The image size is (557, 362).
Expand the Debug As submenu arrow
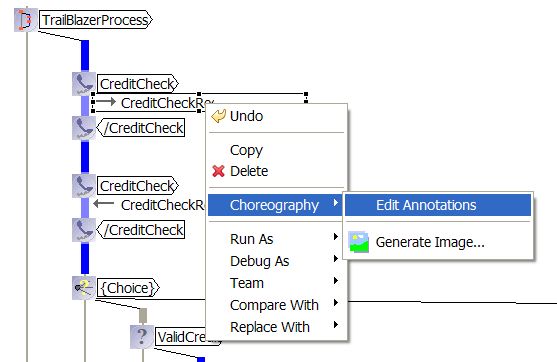335,259
